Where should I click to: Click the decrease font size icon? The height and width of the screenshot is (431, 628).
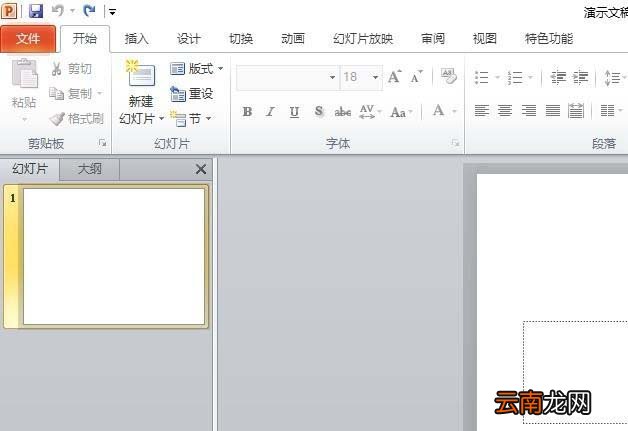417,77
